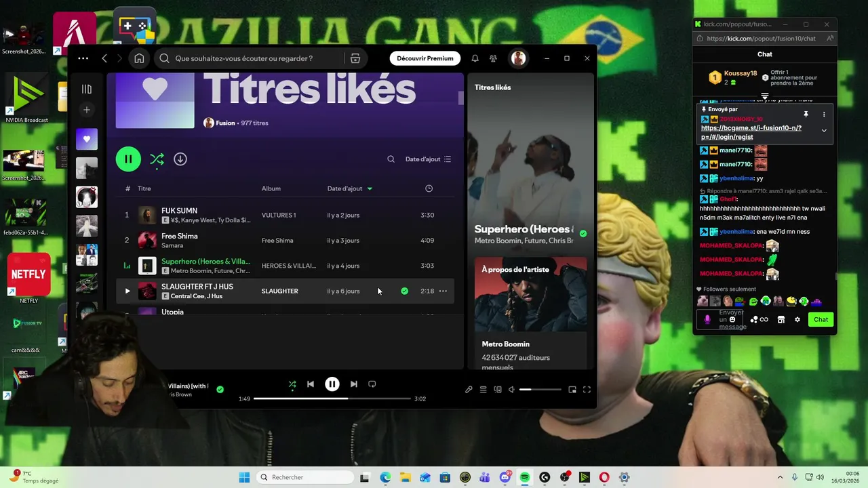Toggle repeat in player bar
Viewport: 868px width, 488px height.
[x=372, y=384]
